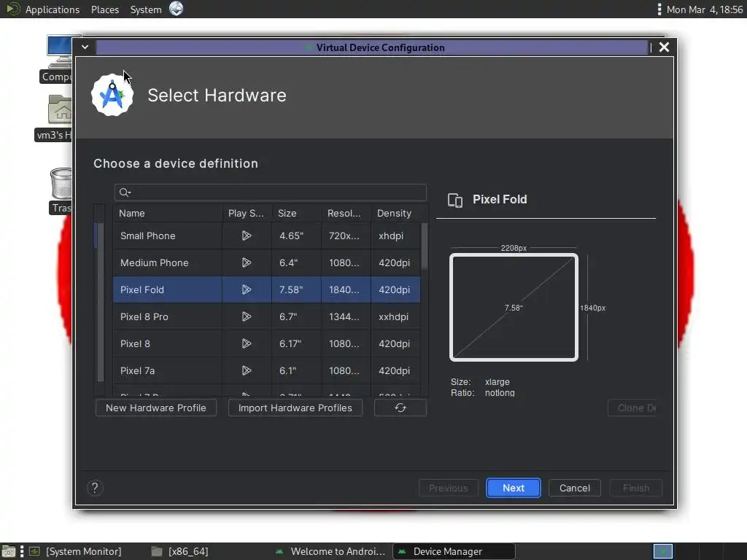The width and height of the screenshot is (747, 560).
Task: Focus the device search field
Action: coord(270,192)
